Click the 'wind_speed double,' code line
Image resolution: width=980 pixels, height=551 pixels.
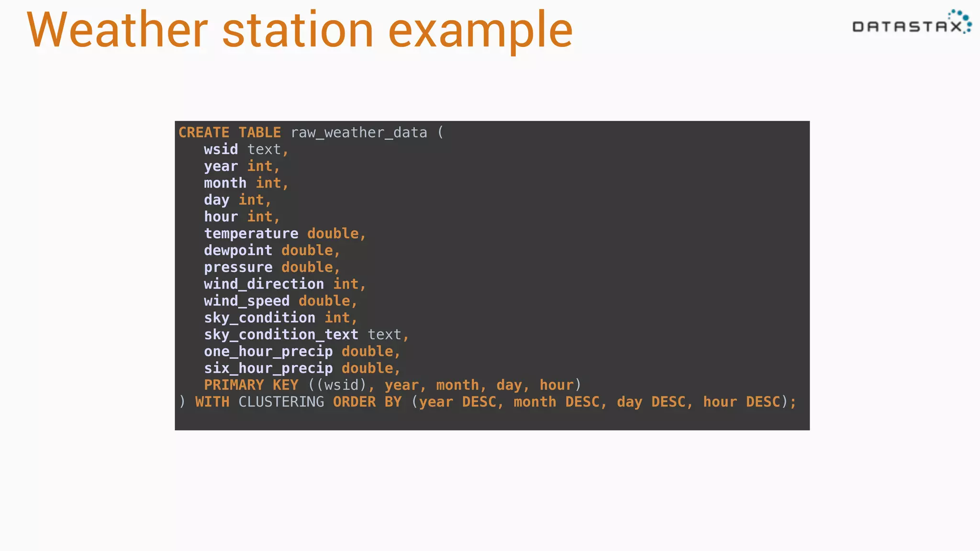(x=280, y=301)
